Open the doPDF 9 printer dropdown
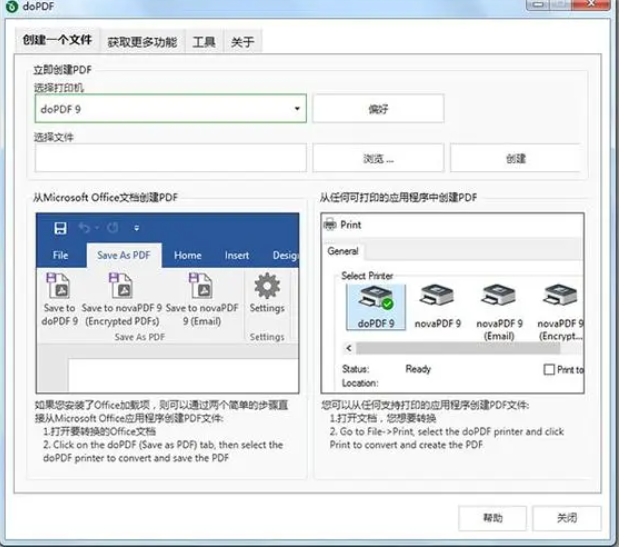624x547 pixels. [x=297, y=109]
